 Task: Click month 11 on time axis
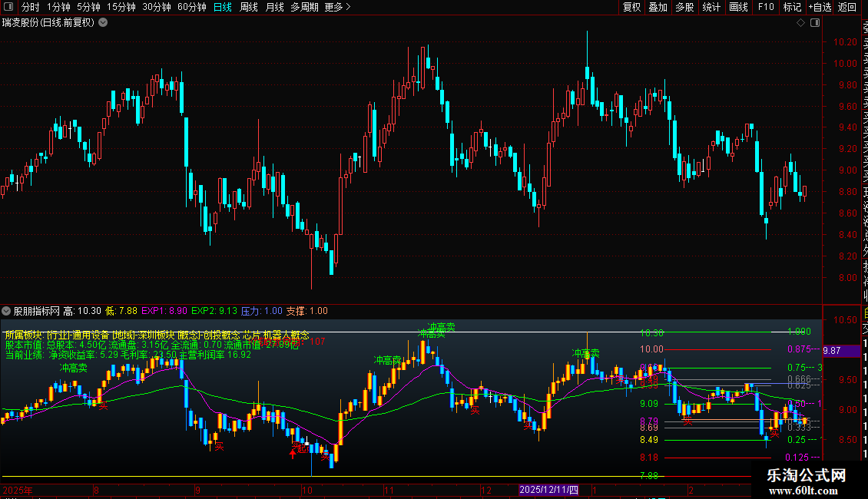click(x=389, y=490)
